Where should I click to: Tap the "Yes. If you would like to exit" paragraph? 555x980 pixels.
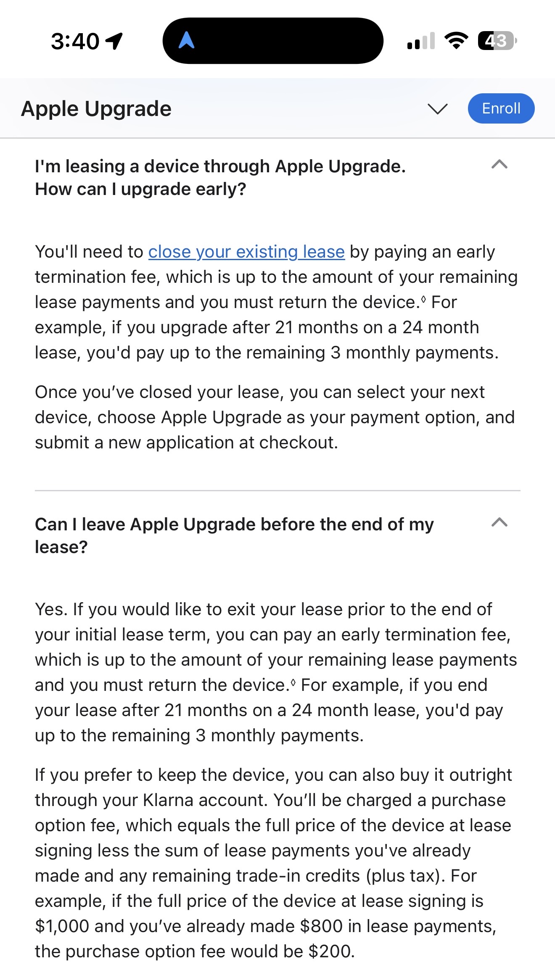tap(276, 672)
